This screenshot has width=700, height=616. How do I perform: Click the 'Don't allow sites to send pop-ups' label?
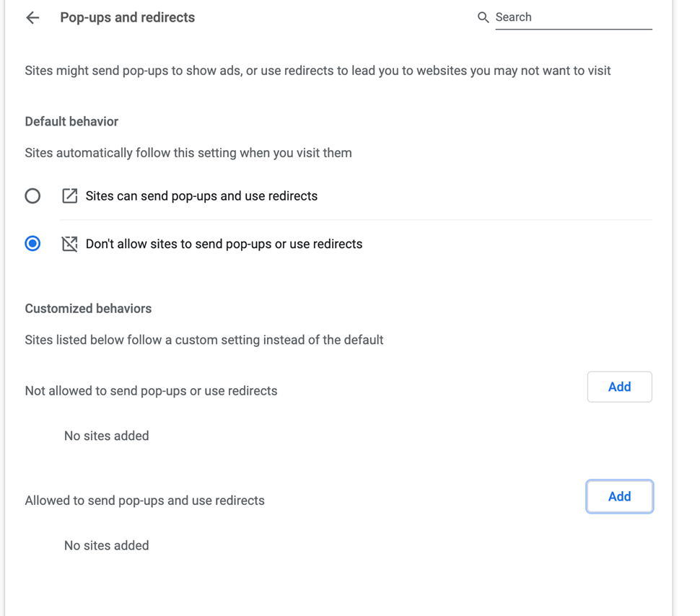tap(224, 244)
